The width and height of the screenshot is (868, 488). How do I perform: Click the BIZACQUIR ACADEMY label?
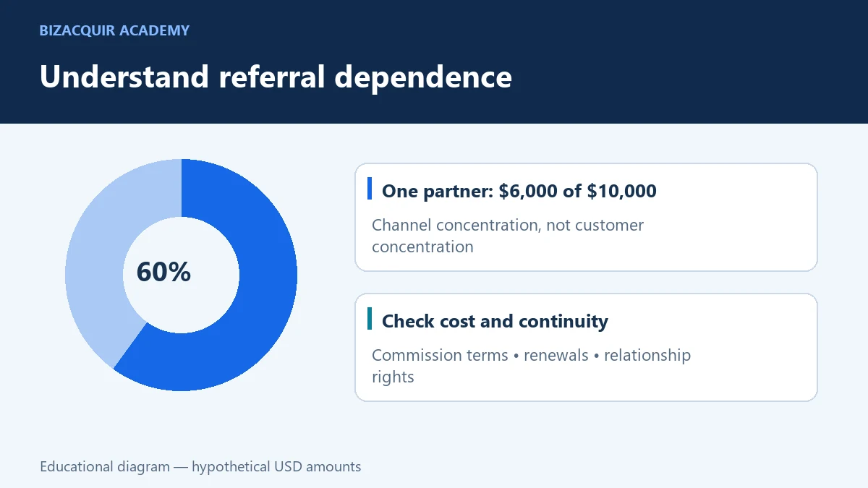point(114,30)
